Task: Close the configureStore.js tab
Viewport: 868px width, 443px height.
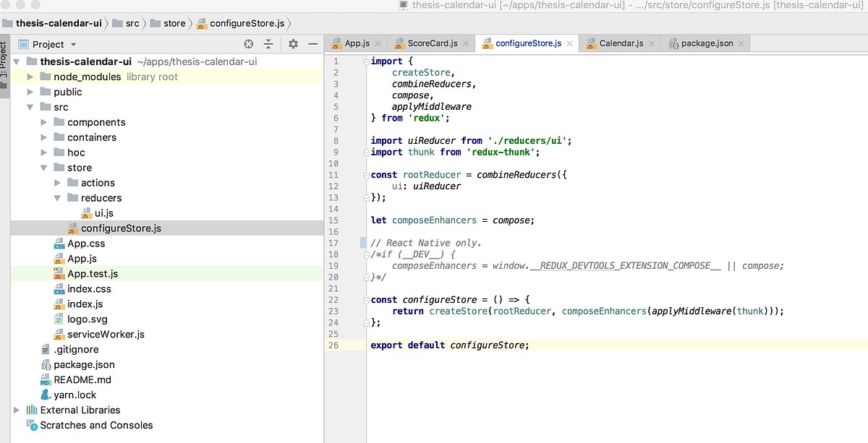Action: point(570,43)
